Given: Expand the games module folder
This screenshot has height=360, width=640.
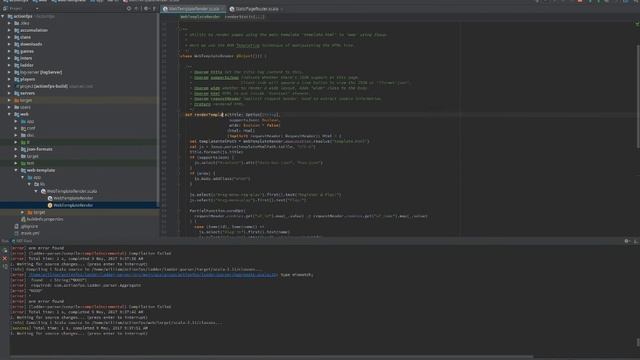Looking at the screenshot, I should coord(9,51).
